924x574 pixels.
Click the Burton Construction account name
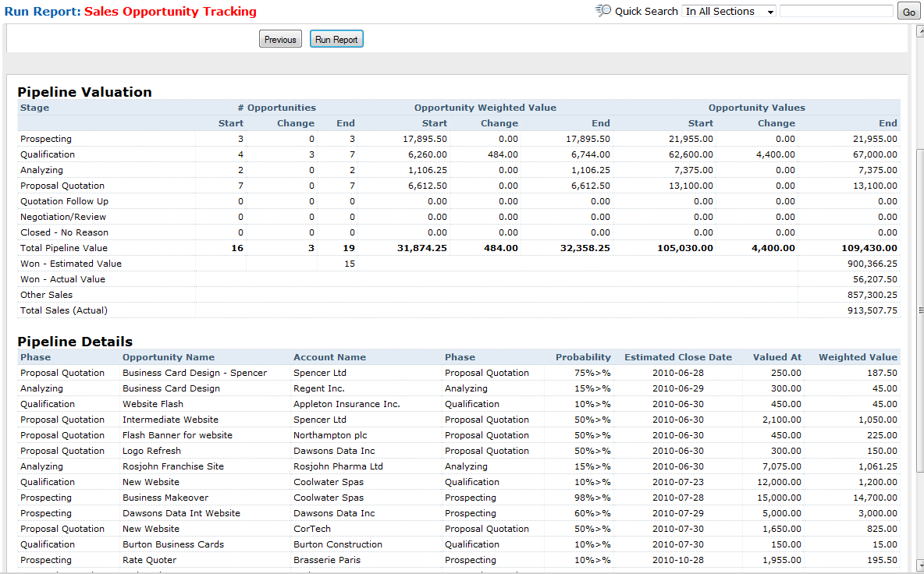click(x=338, y=544)
